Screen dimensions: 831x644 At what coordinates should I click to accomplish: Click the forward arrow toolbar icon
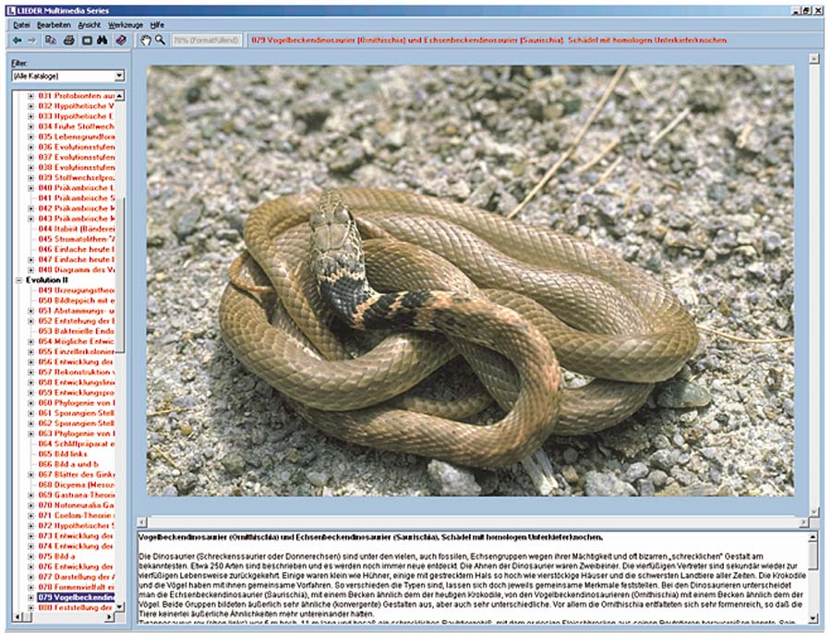pyautogui.click(x=32, y=41)
